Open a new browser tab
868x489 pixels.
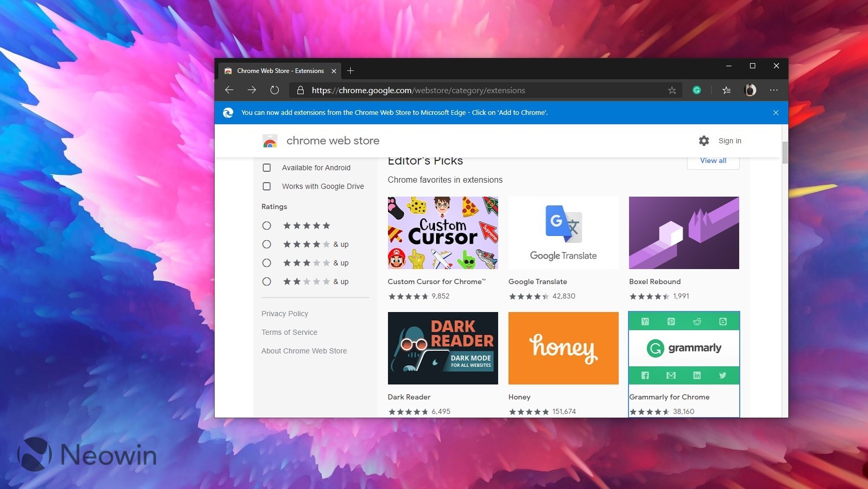point(351,70)
